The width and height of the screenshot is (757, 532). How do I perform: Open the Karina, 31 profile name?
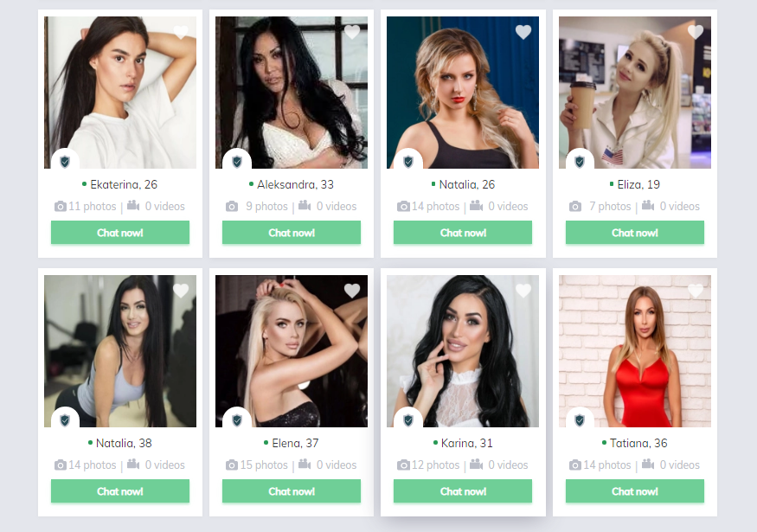point(467,443)
